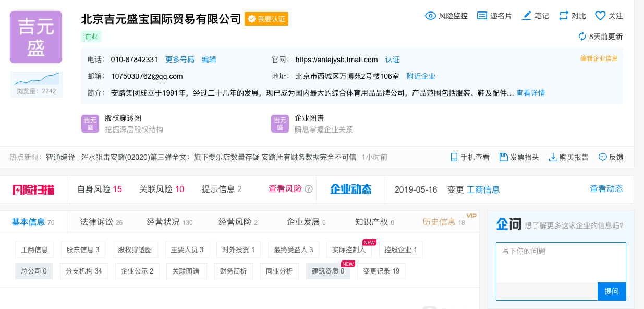Click the 企业图谱 purple logo icon
The width and height of the screenshot is (644, 309).
click(x=280, y=124)
